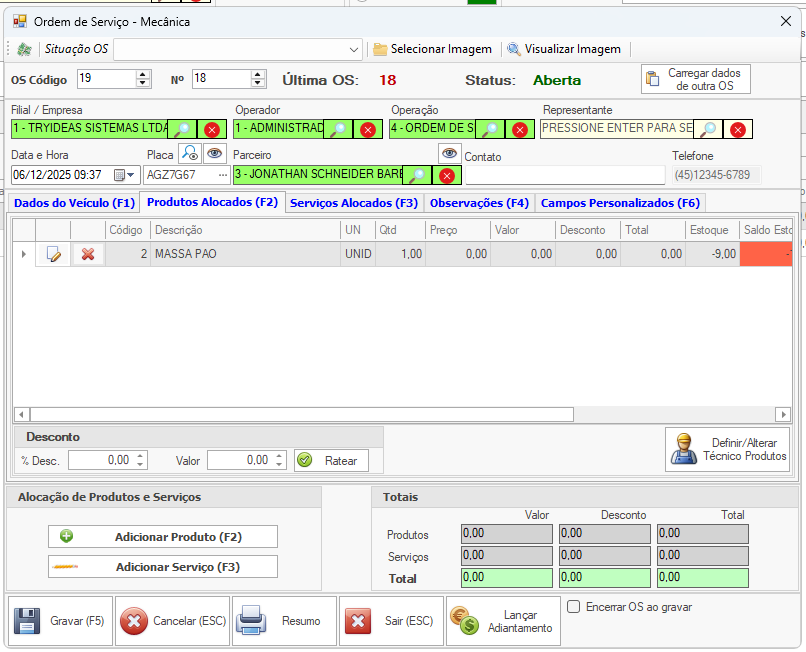Click the eye icon above Parceiro field
Viewport: 806px width, 652px height.
tap(449, 153)
